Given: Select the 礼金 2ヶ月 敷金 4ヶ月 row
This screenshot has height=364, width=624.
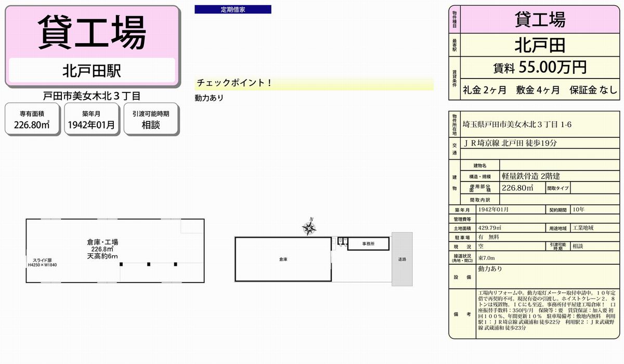Looking at the screenshot, I should (x=540, y=89).
